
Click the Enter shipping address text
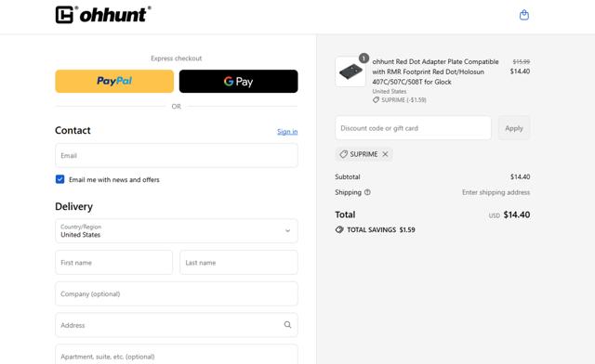[496, 192]
